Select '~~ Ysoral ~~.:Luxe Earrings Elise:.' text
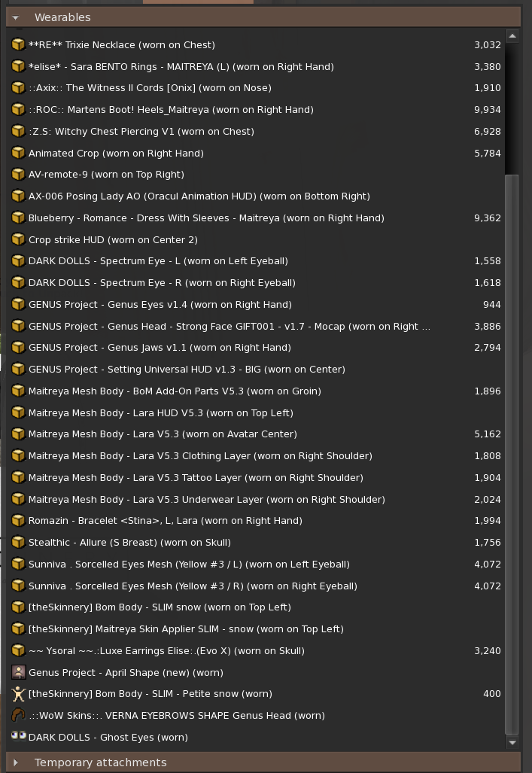 point(166,651)
